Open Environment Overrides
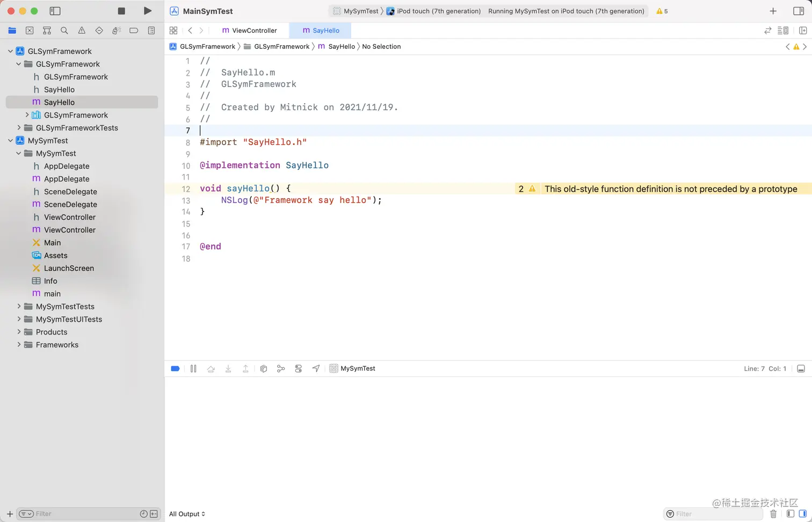Image resolution: width=812 pixels, height=522 pixels. click(x=299, y=368)
